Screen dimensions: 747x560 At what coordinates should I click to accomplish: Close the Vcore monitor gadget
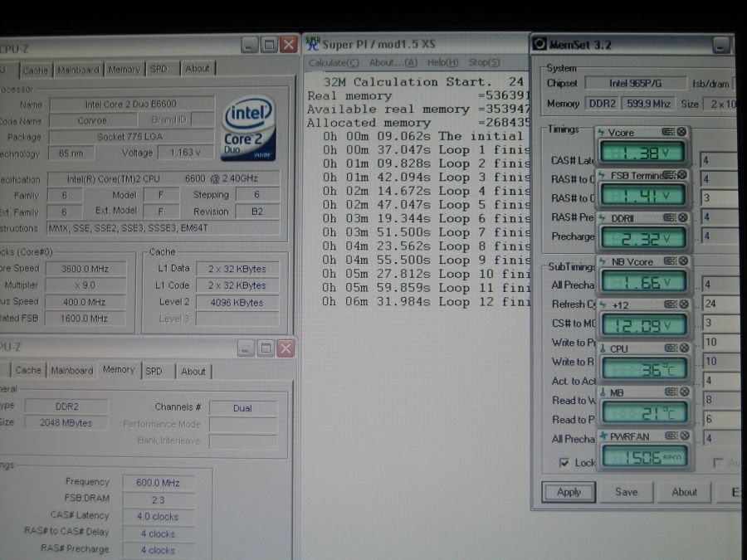(x=681, y=132)
